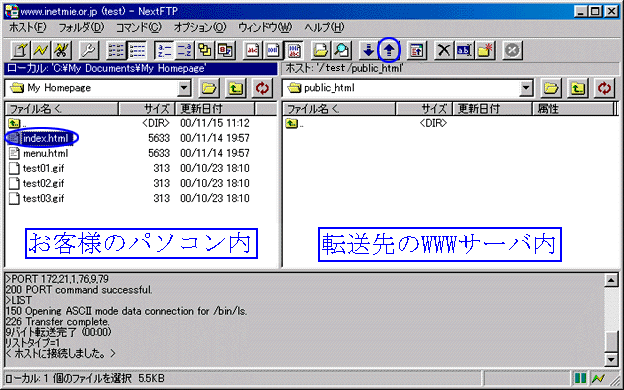Click the ファイル名 column header in local pane
Image resolution: width=624 pixels, height=390 pixels.
pos(62,109)
